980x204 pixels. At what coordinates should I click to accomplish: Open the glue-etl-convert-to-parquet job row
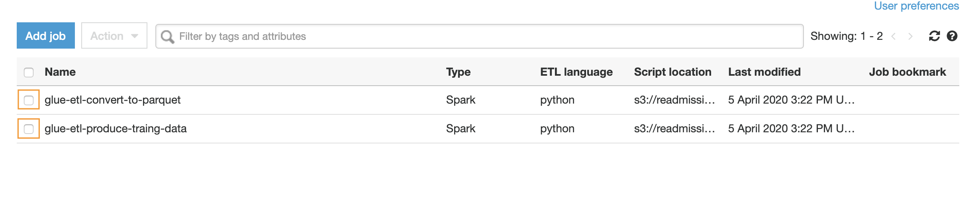click(x=488, y=100)
